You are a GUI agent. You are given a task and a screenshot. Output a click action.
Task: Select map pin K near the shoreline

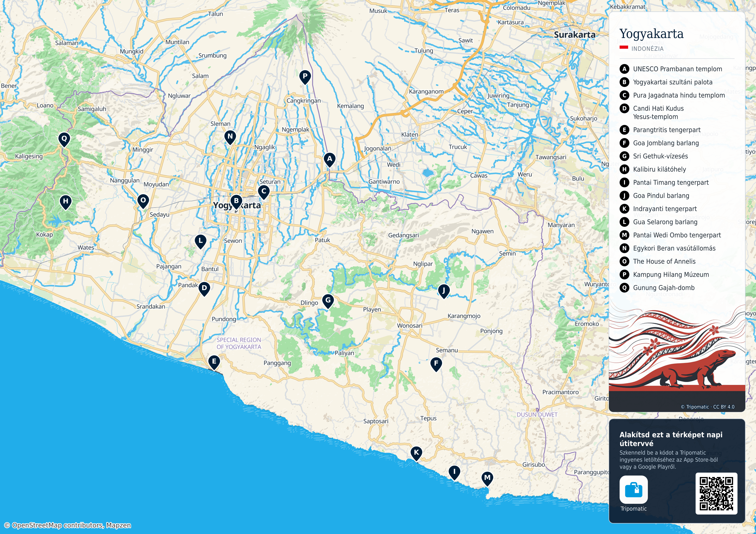[416, 454]
